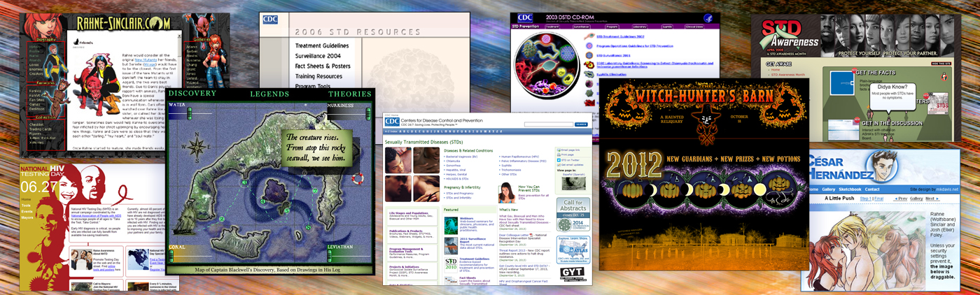Open Events in HIV Testing Day menu
This screenshot has height=295, width=980.
(x=27, y=212)
